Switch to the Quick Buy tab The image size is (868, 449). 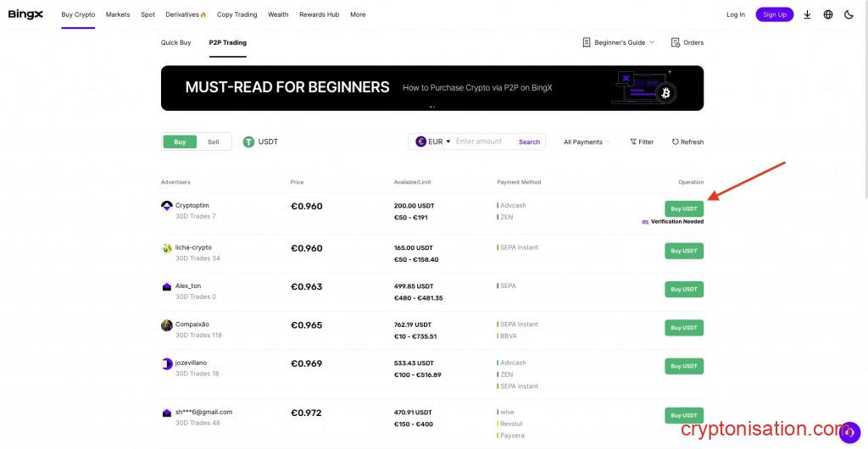coord(176,42)
